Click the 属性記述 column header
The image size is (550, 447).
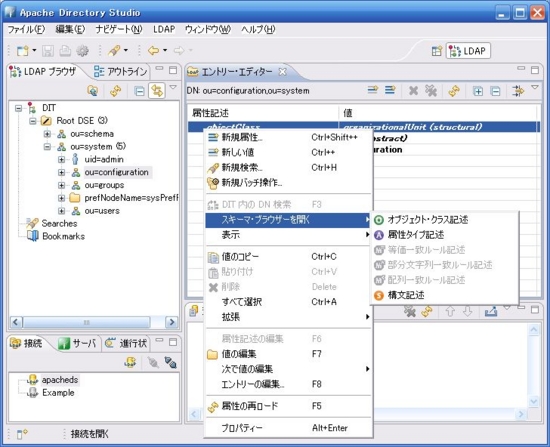pyautogui.click(x=263, y=113)
